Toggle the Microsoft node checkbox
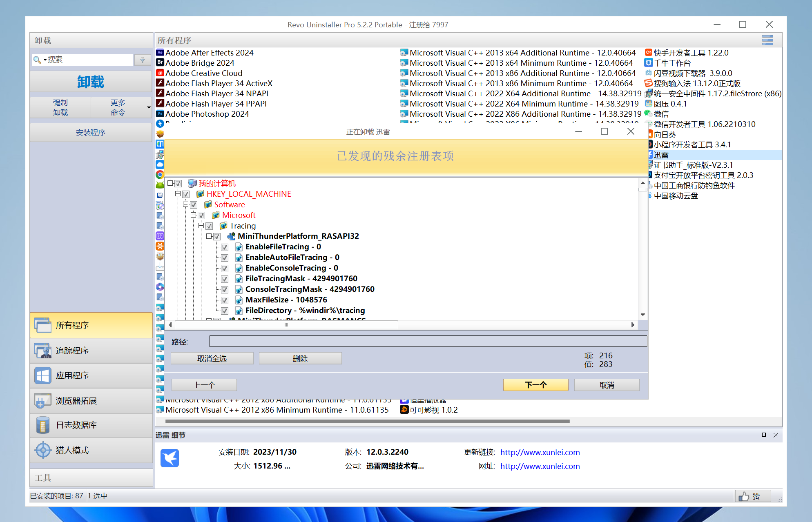Image resolution: width=812 pixels, height=522 pixels. coord(201,215)
